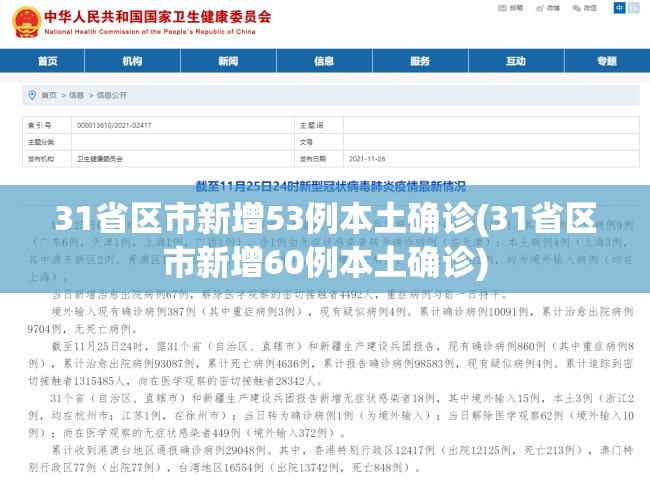The image size is (650, 479).
Task: Click the 发布日期 label cell
Action: pos(319,159)
